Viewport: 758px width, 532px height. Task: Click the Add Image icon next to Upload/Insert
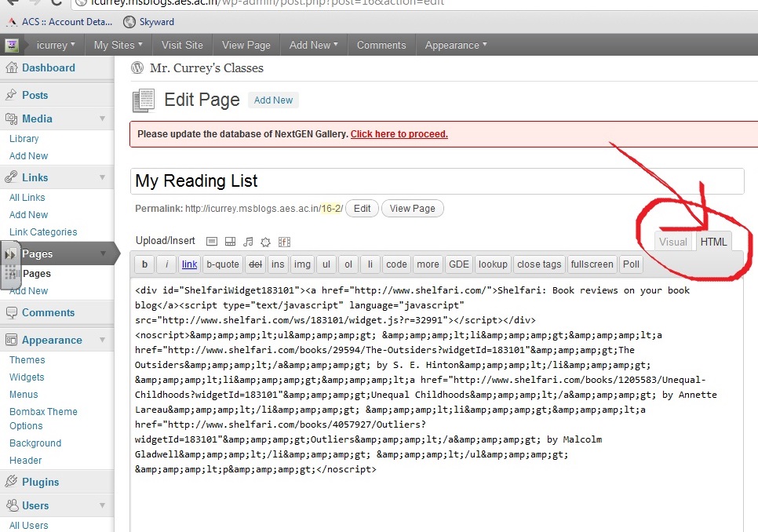[212, 242]
